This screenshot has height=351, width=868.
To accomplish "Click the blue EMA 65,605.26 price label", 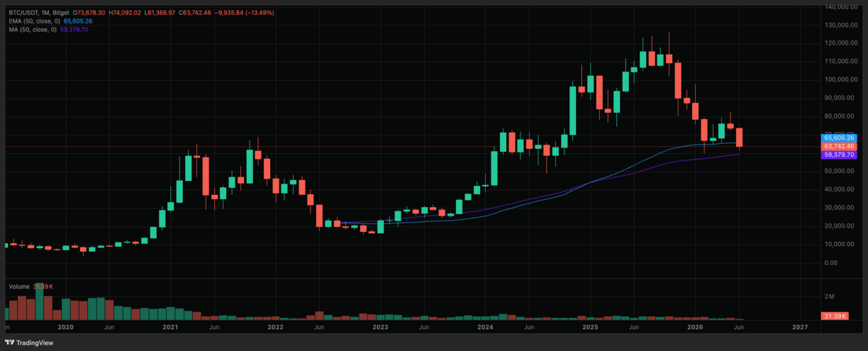I will 839,138.
